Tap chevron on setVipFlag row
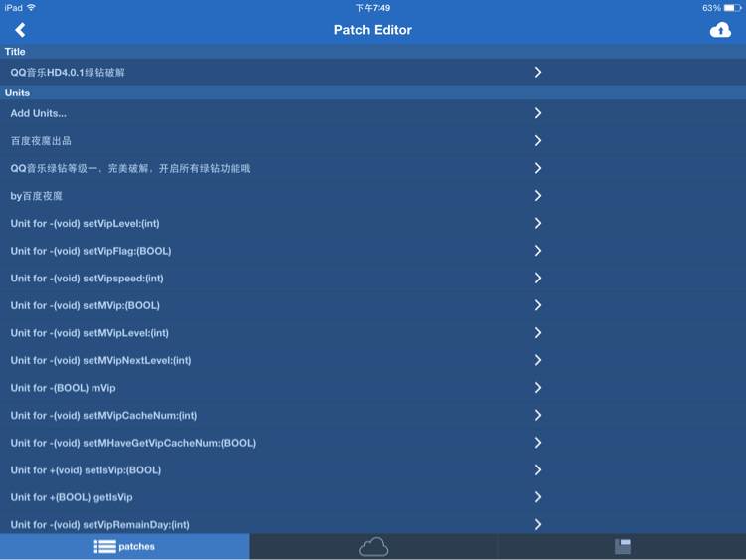 (x=537, y=251)
